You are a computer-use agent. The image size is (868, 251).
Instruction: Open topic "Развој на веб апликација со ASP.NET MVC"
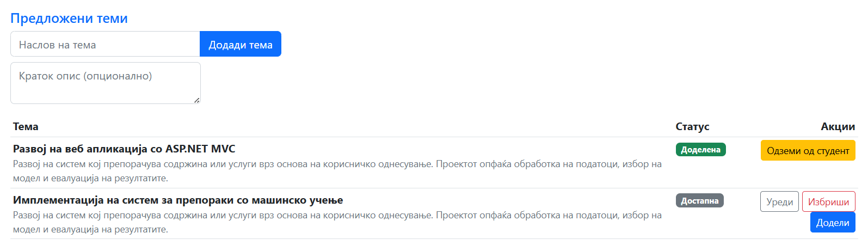124,149
